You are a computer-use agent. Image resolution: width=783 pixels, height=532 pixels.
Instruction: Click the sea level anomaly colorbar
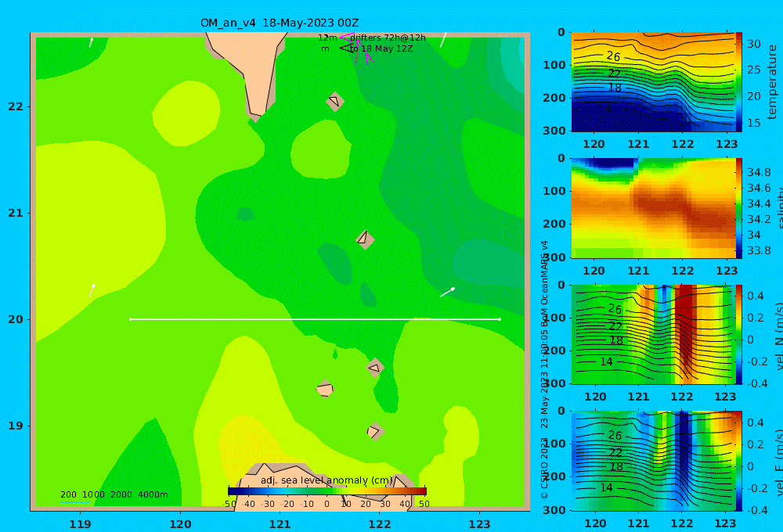click(327, 491)
